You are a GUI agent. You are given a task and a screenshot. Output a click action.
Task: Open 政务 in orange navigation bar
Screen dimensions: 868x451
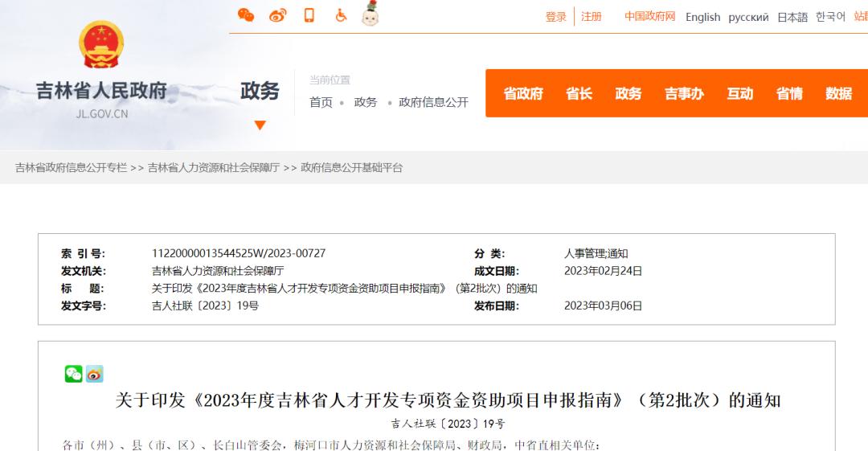pyautogui.click(x=628, y=93)
